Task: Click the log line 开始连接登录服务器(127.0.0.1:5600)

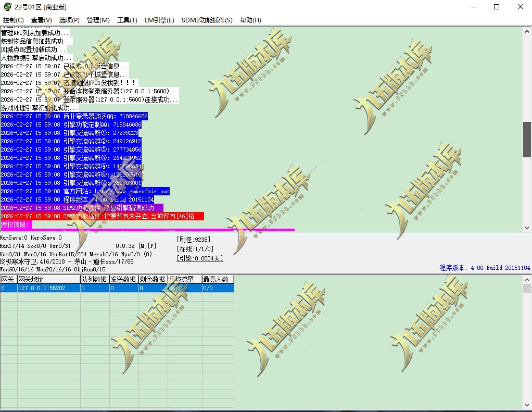Action: click(x=89, y=91)
